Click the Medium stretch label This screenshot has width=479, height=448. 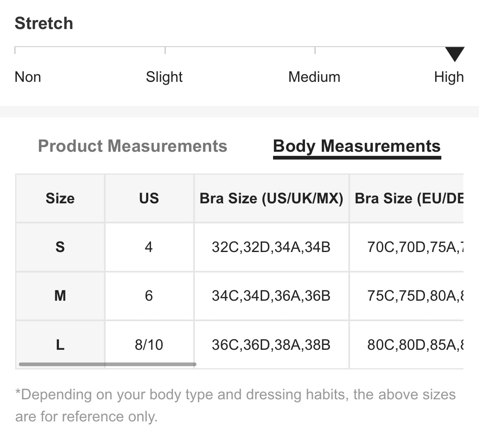pyautogui.click(x=314, y=77)
